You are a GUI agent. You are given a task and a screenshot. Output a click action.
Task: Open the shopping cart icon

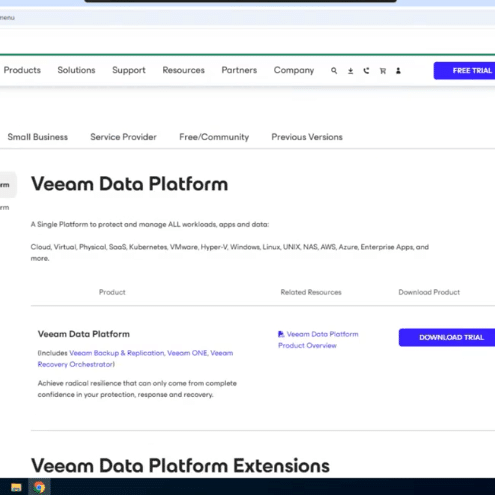click(x=383, y=71)
